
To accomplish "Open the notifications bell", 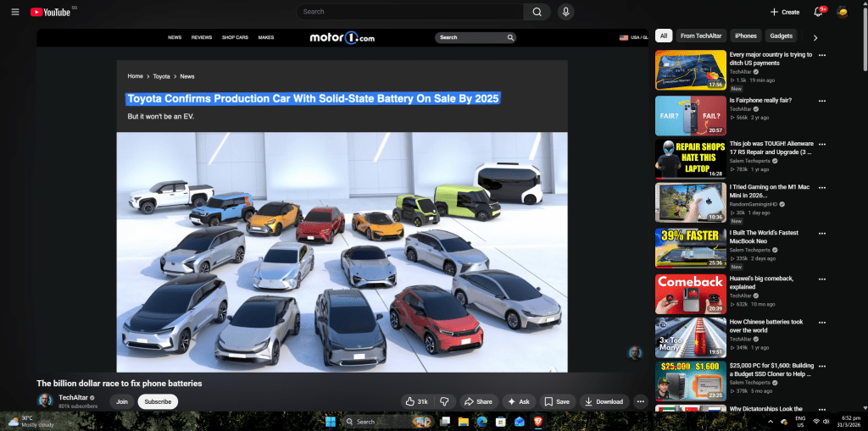I will 818,12.
